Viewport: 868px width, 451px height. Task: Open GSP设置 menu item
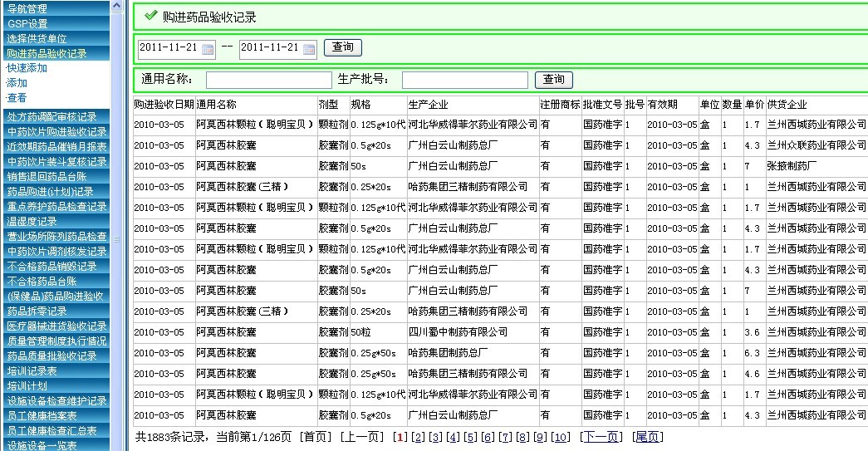tap(55, 23)
